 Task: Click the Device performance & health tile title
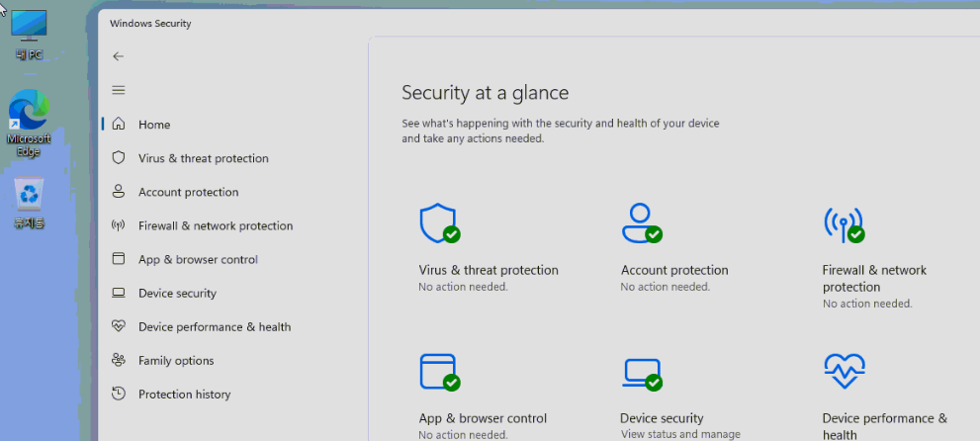coord(884,426)
